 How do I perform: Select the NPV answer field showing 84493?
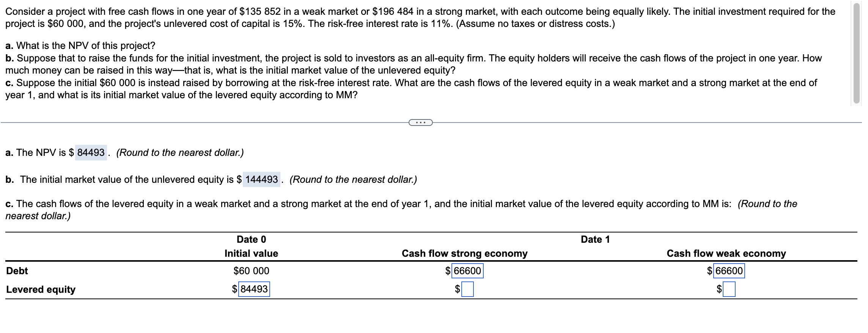coord(91,152)
